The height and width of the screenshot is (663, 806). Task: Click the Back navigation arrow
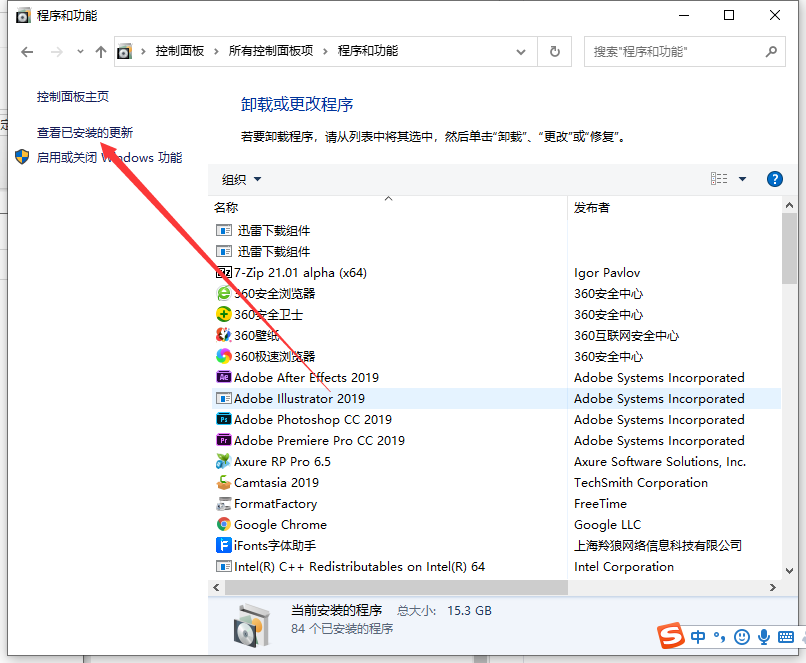point(27,51)
